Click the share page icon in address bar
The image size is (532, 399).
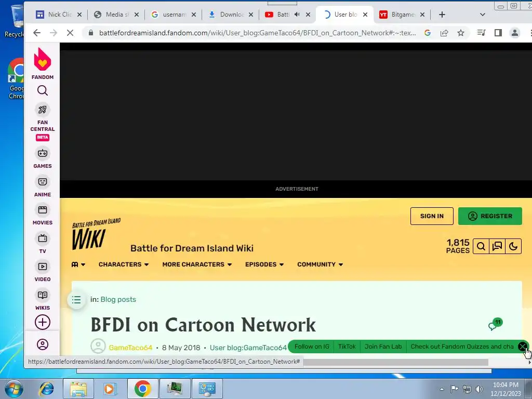click(x=444, y=33)
